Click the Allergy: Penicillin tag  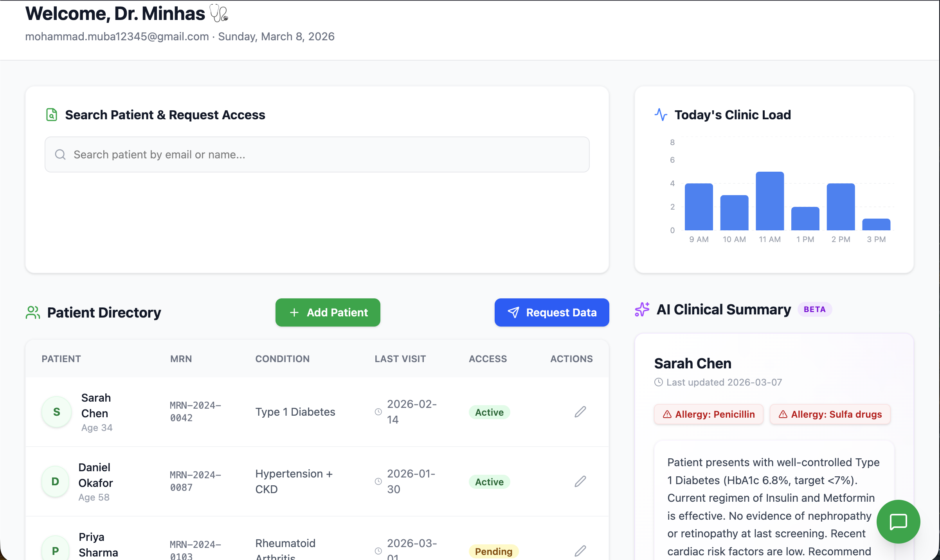(709, 414)
